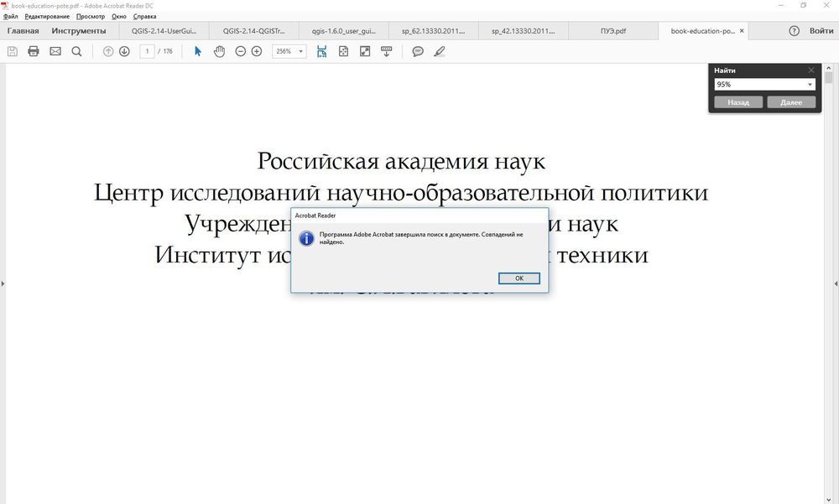Click the Далее button in find panel
The width and height of the screenshot is (839, 504).
point(791,102)
